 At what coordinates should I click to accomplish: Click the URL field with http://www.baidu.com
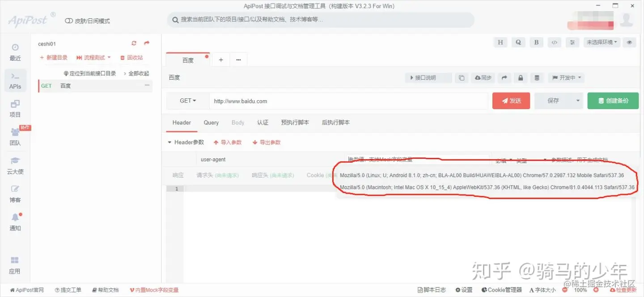348,101
